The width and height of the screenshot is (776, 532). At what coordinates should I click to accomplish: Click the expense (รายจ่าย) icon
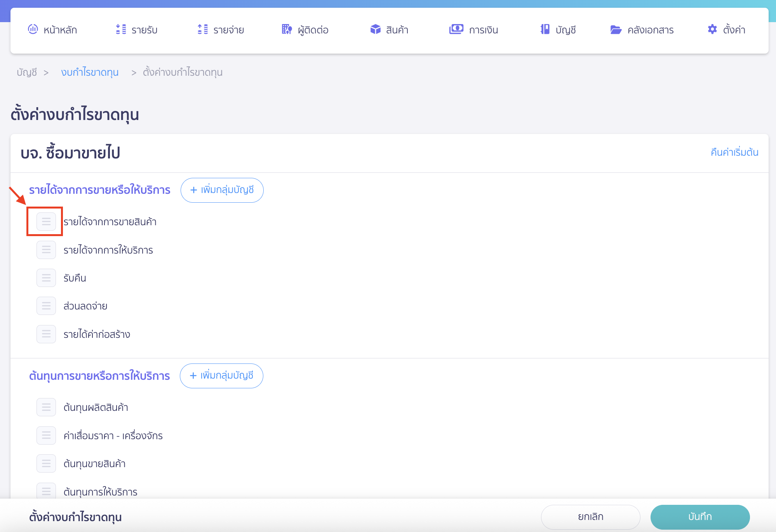pyautogui.click(x=203, y=30)
